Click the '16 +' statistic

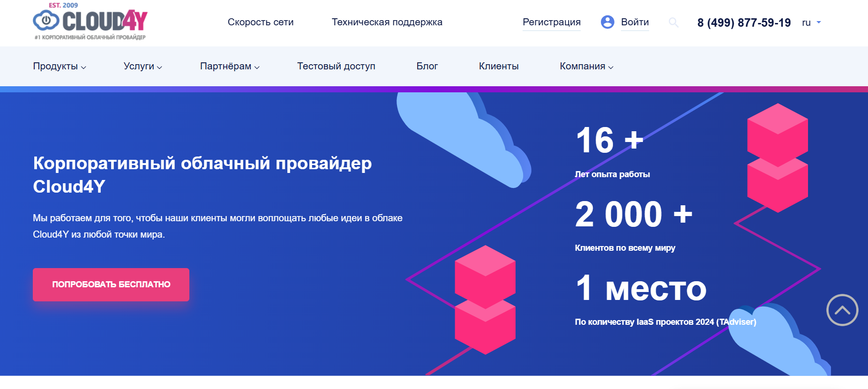coord(609,140)
